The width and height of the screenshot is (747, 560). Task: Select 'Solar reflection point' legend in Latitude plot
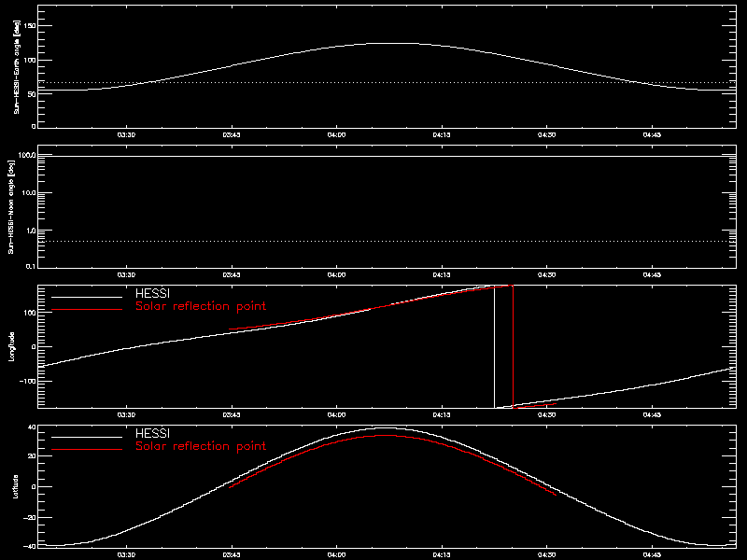(201, 446)
